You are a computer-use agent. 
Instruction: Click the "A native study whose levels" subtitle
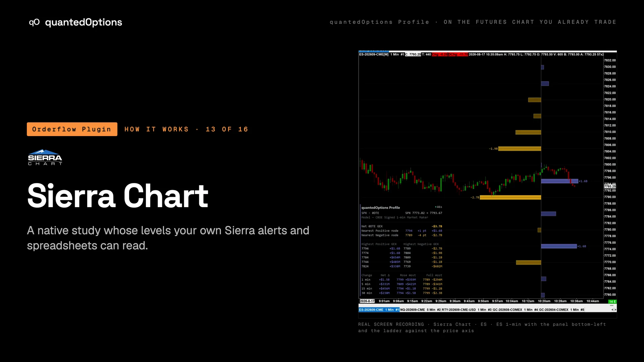click(168, 238)
